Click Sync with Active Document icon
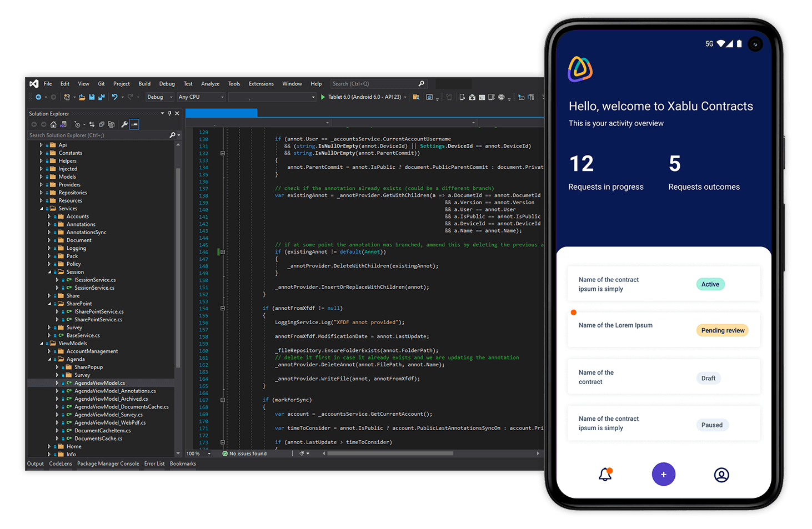Image resolution: width=812 pixels, height=529 pixels. (x=92, y=124)
